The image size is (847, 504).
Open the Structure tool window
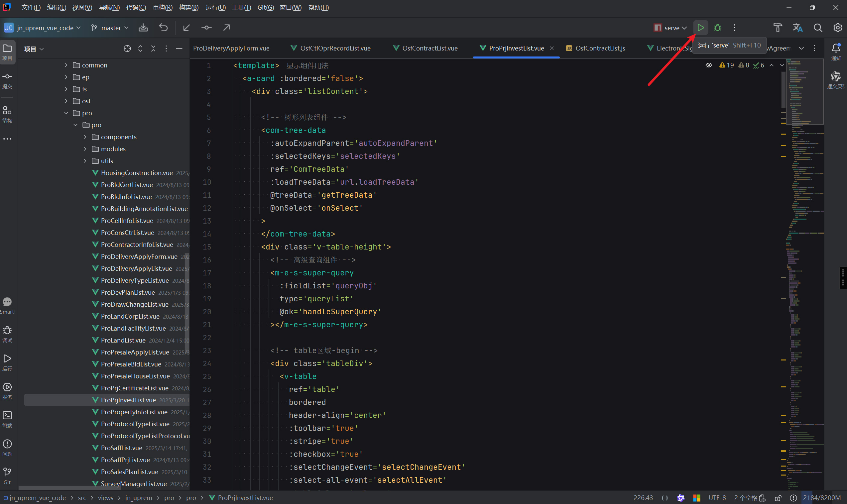click(x=7, y=113)
